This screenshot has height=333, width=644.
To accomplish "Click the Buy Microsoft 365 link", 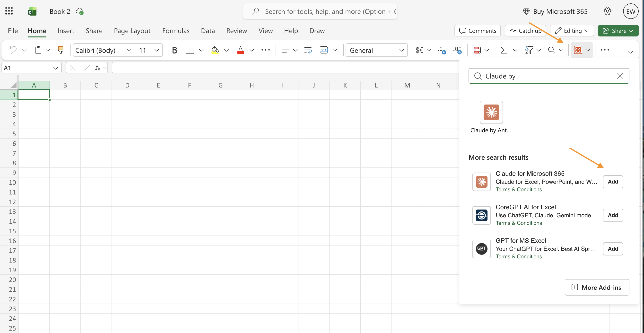I will coord(555,11).
